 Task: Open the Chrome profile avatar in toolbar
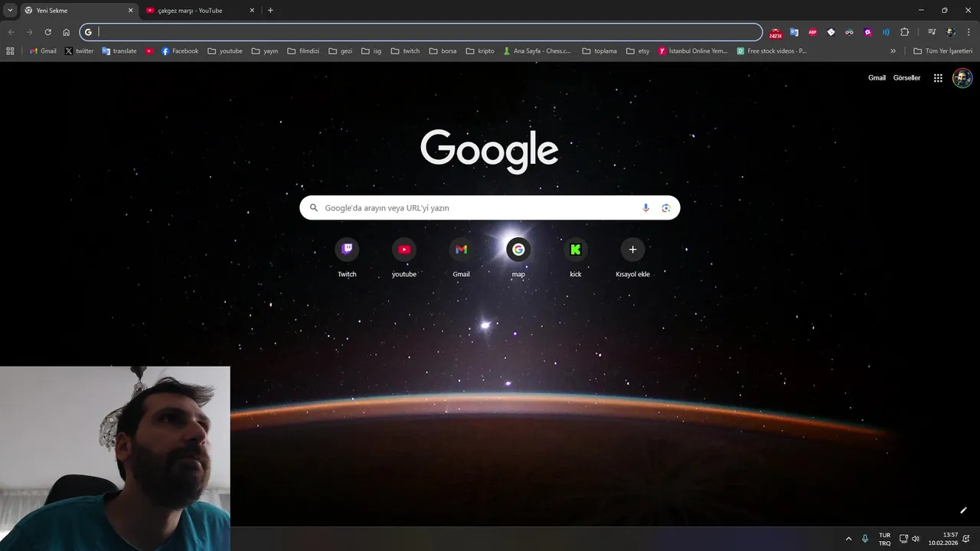pos(950,32)
